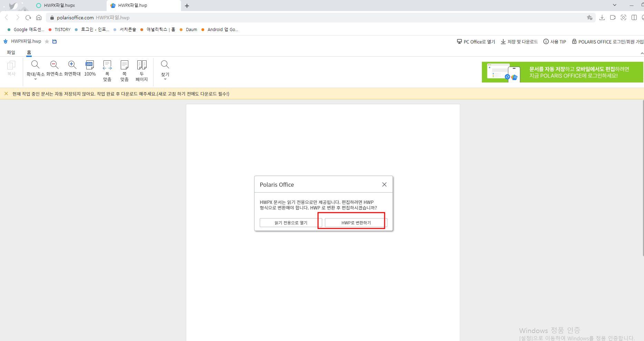Click the save icon next to file name
Image resolution: width=644 pixels, height=341 pixels.
click(55, 41)
